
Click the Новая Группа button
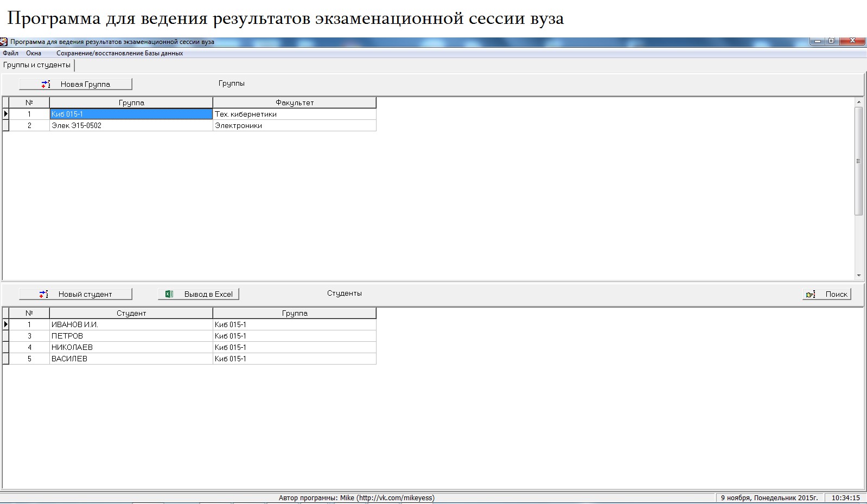75,84
